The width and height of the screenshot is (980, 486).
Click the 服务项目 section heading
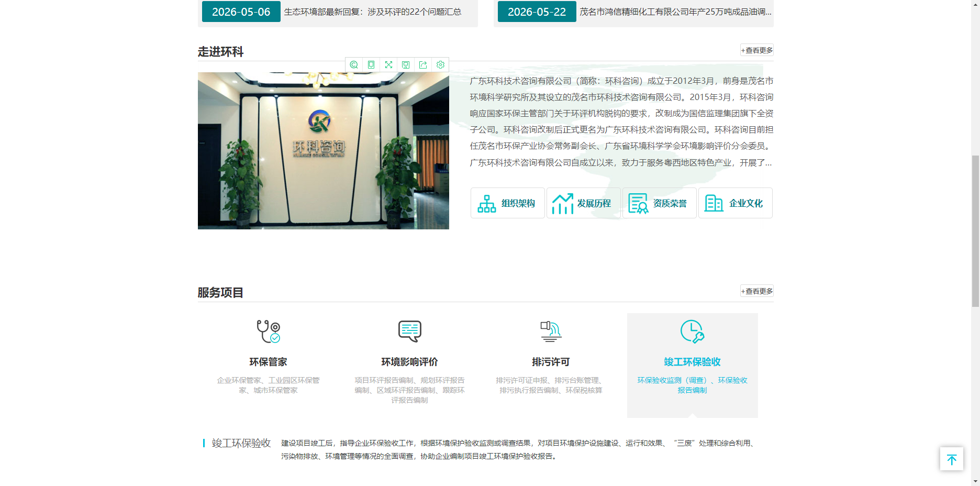coord(220,293)
